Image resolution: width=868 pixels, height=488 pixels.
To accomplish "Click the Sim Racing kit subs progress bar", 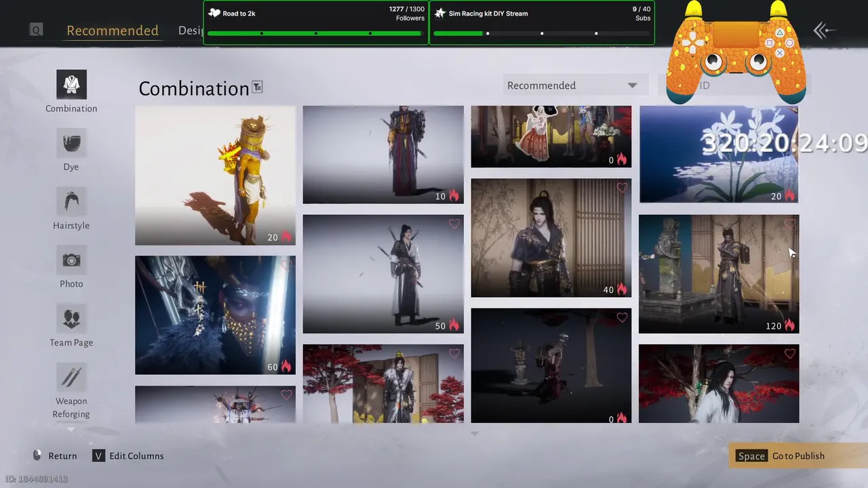I will [542, 33].
